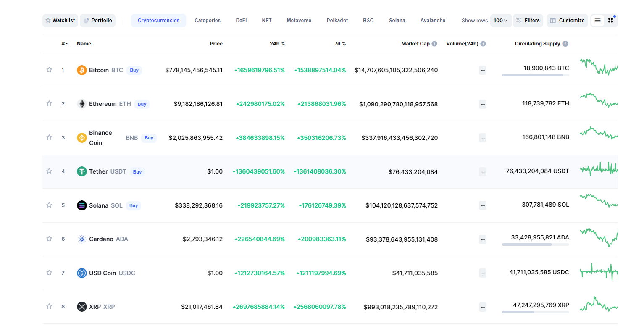Click the Bitcoin BTC logo icon

81,70
